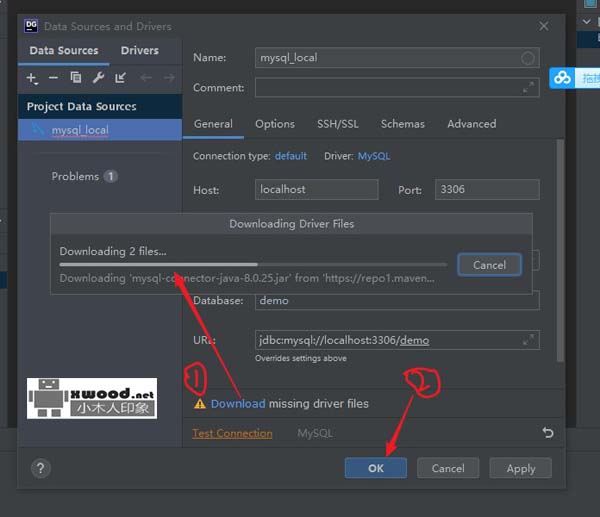The image size is (600, 517).
Task: Click the help question mark button
Action: (41, 468)
